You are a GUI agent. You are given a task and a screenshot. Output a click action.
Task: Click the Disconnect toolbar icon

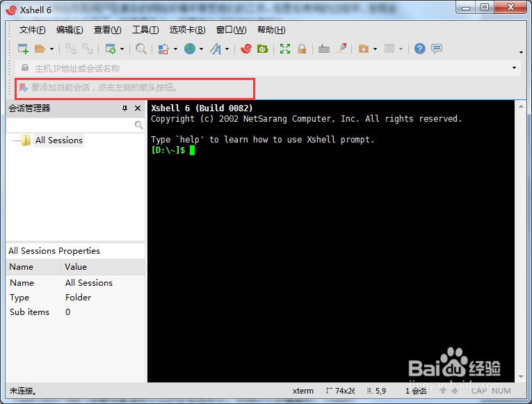tap(71, 49)
